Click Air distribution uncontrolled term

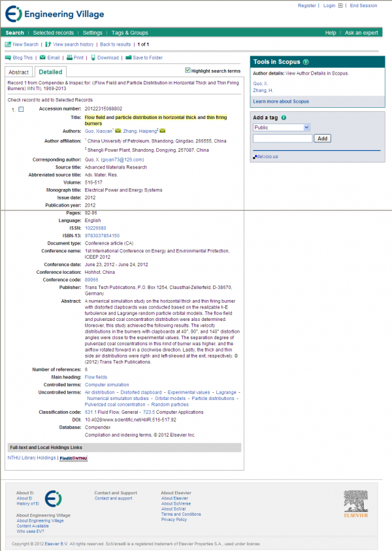point(100,392)
